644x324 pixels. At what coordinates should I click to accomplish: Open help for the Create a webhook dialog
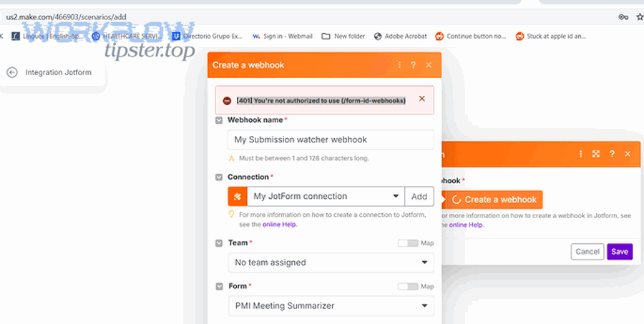(x=413, y=65)
